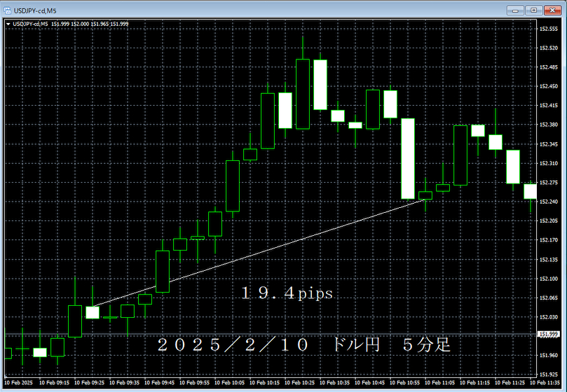Image resolution: width=567 pixels, height=392 pixels.
Task: Click the 152.555 price axis label
Action: (549, 29)
